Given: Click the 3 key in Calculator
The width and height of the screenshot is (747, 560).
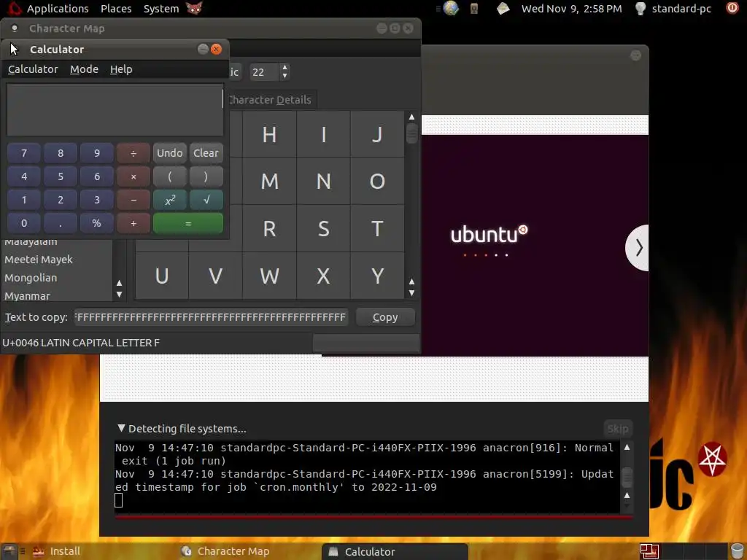Looking at the screenshot, I should coord(97,200).
